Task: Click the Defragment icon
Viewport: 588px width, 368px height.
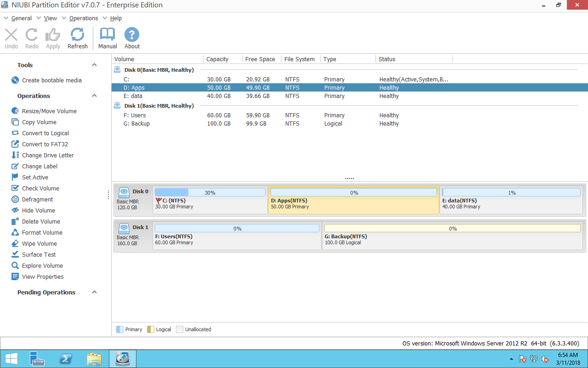Action: click(x=15, y=199)
